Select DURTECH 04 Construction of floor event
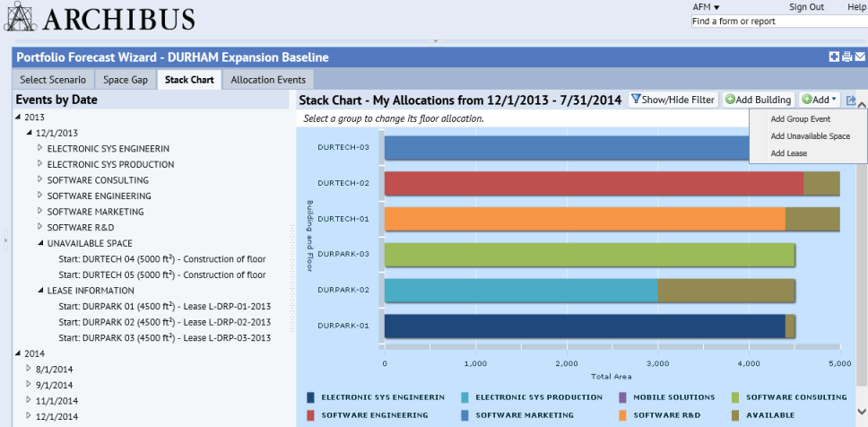Image resolution: width=868 pixels, height=427 pixels. pyautogui.click(x=162, y=258)
